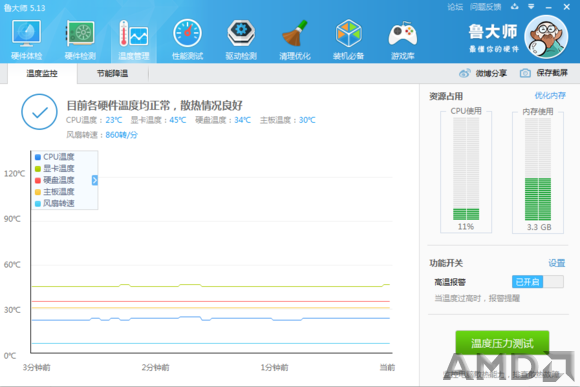Toggle the CPU温度 legend entry
This screenshot has width=580, height=387.
click(55, 157)
